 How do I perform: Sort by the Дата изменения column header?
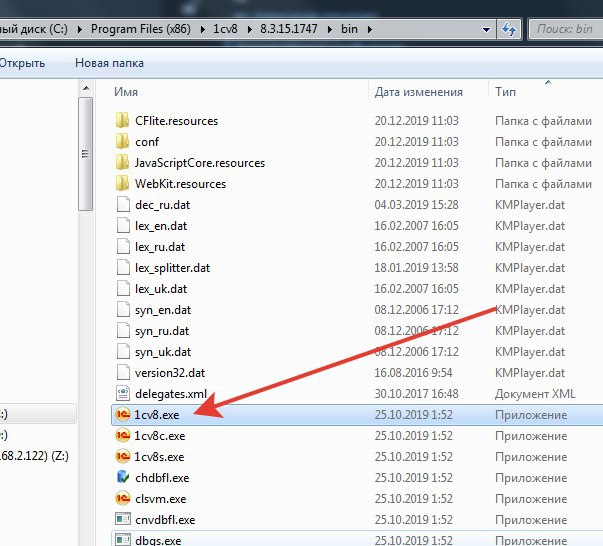tap(419, 92)
